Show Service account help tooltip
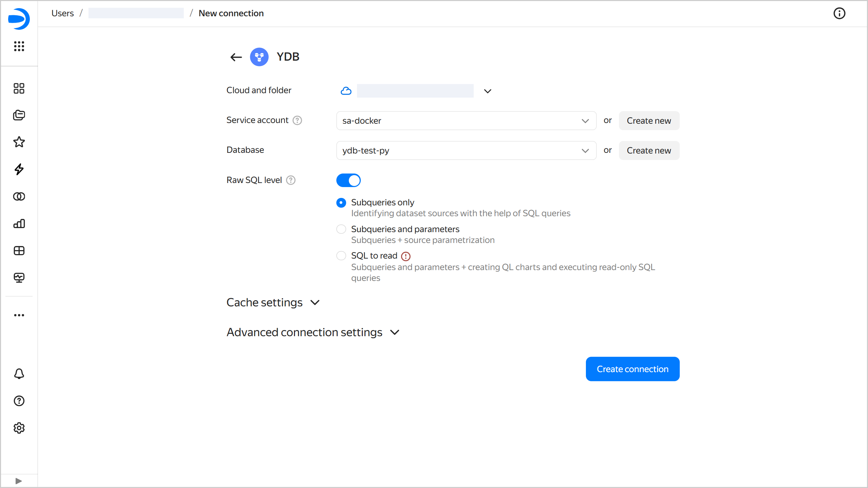The height and width of the screenshot is (488, 868). pyautogui.click(x=297, y=120)
